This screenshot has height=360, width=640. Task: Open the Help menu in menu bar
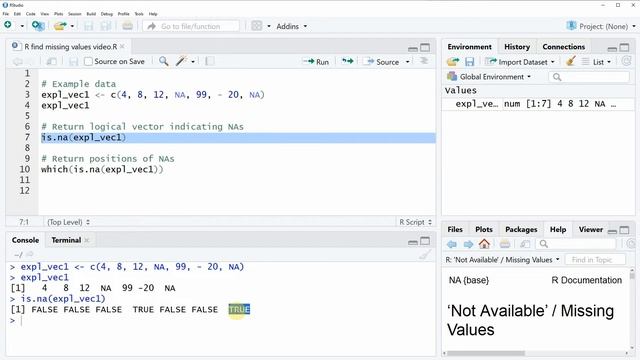point(153,14)
